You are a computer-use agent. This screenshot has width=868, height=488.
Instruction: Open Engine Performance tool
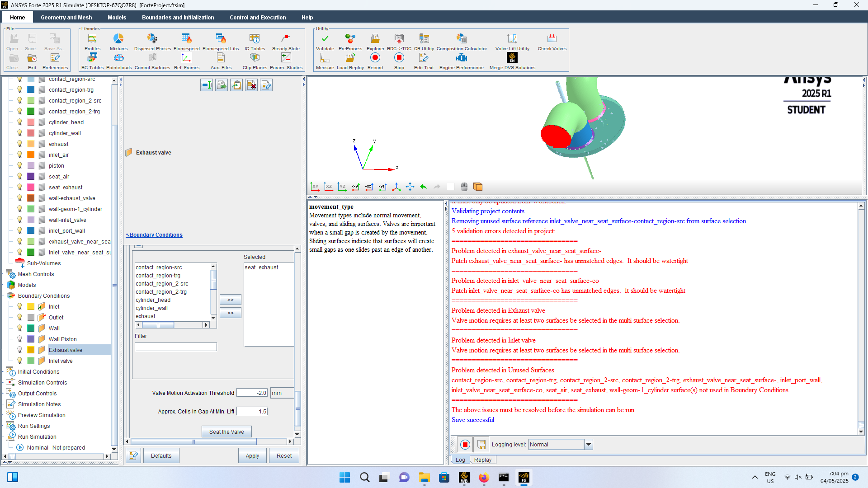coord(461,61)
